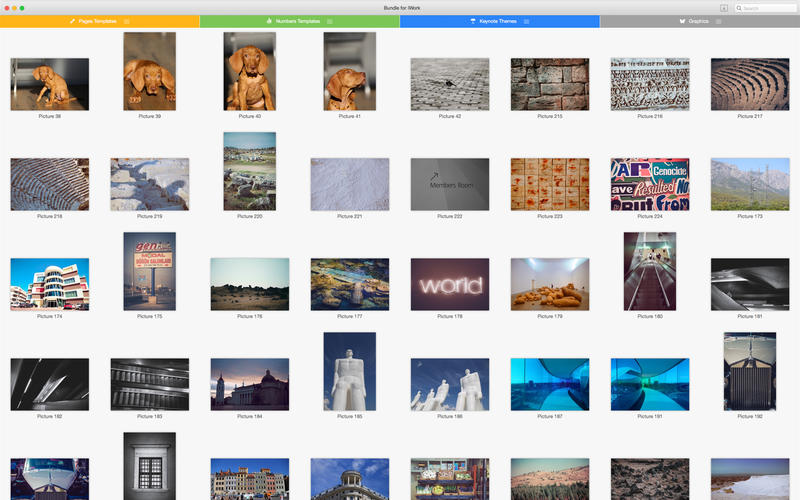
Task: Select the Picture 179 gallery room thumbnail
Action: [x=549, y=284]
